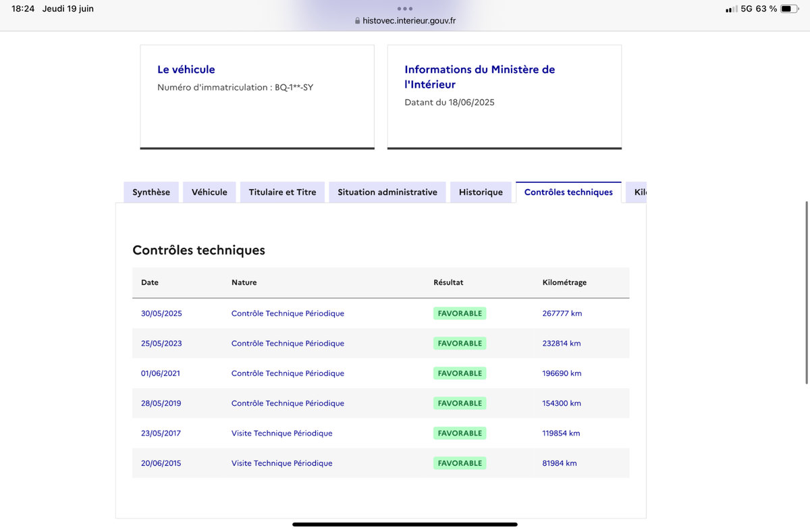Select the date 23/05/2017

161,433
